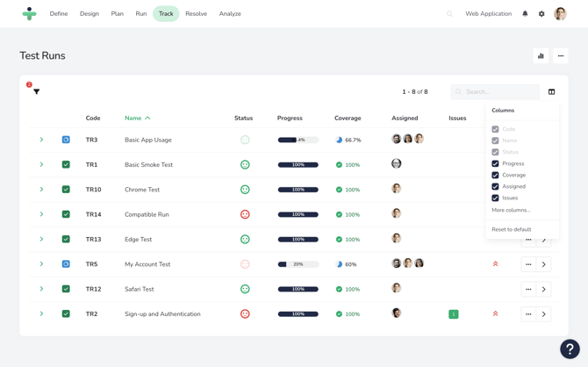Open more actions for Sign-up and Authentication

pos(528,314)
